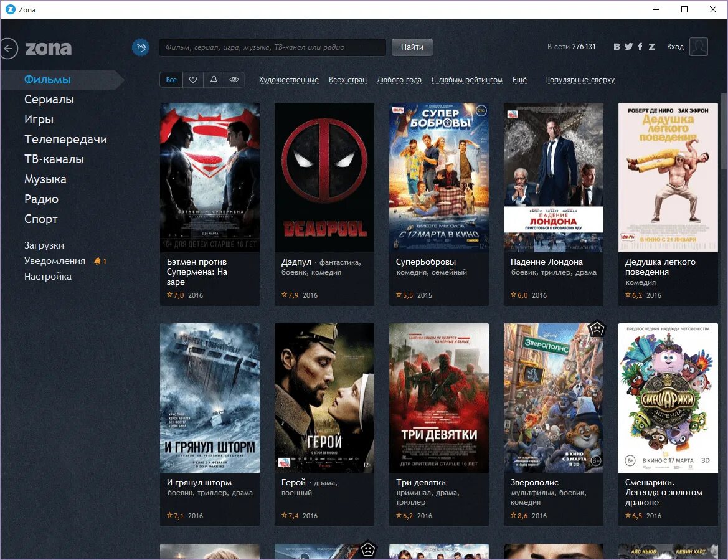Open Бэтмен против Супермена poster
The height and width of the screenshot is (560, 728).
[210, 178]
